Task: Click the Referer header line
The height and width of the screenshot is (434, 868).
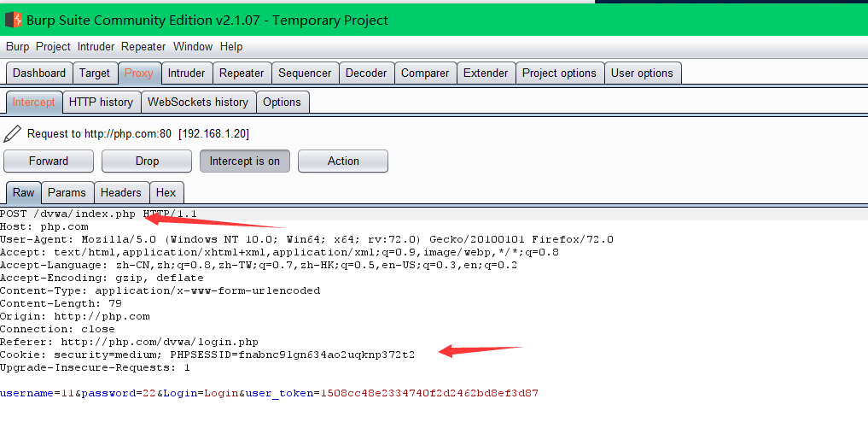Action: click(129, 342)
